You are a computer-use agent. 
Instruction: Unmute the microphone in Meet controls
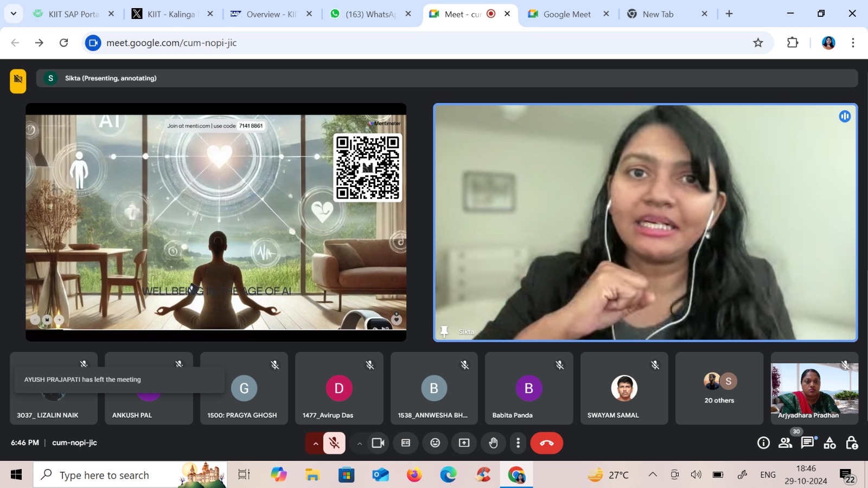point(334,443)
